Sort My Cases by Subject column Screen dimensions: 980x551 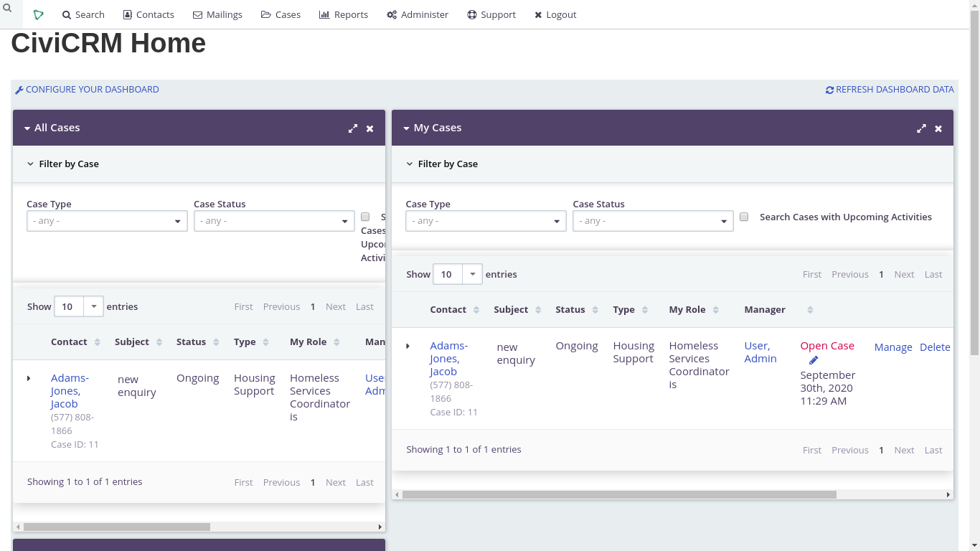(517, 310)
